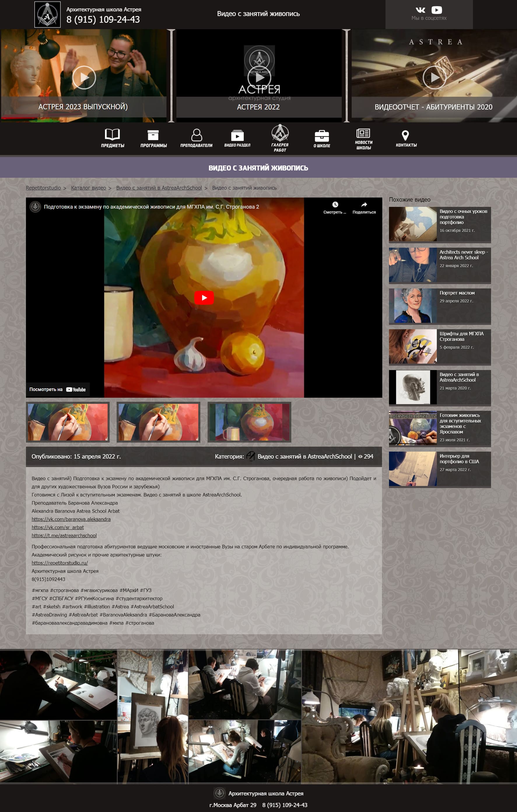Open Портрет маслом related video
This screenshot has height=812, width=517.
440,306
